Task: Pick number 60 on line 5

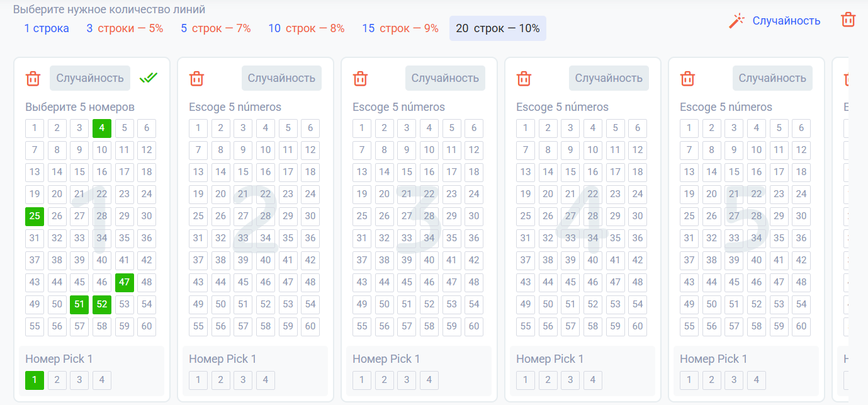Action: coord(801,326)
